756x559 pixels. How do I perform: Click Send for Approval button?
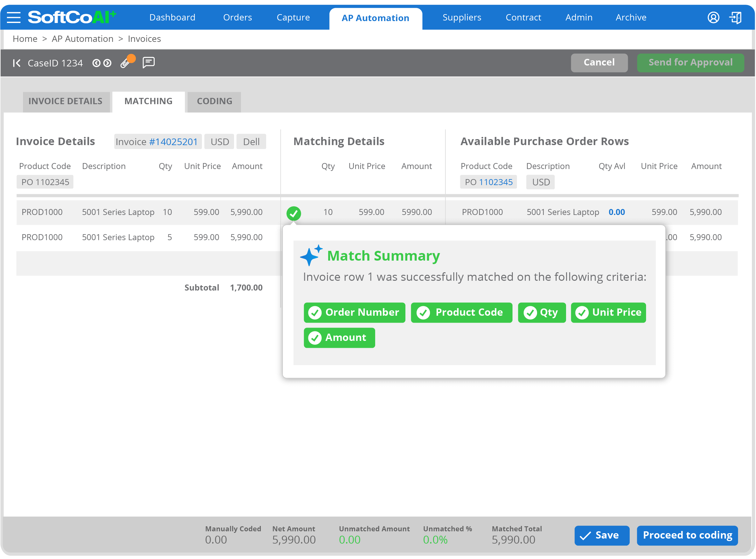[690, 63]
